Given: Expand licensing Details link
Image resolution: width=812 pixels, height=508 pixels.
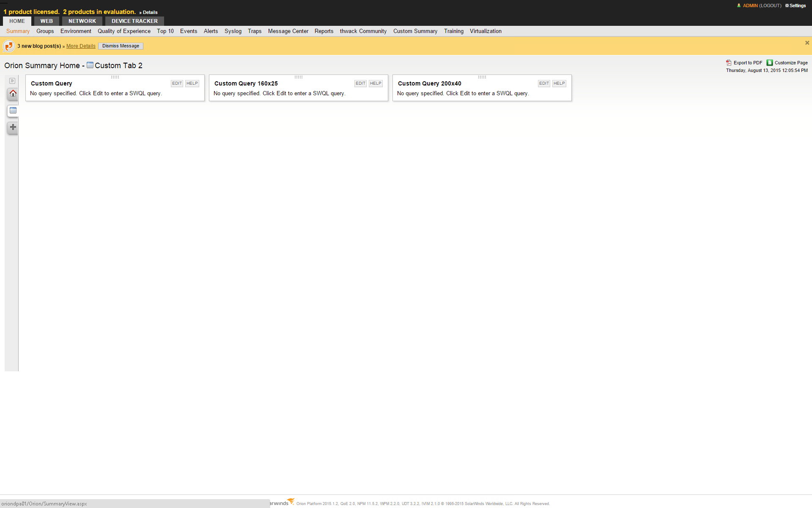Looking at the screenshot, I should [x=150, y=12].
